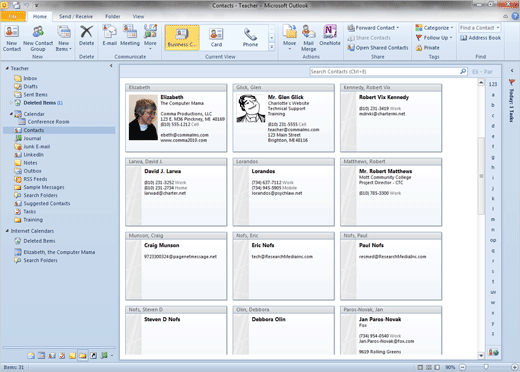The image size is (520, 372).
Task: Delete the selected contact
Action: [86, 36]
